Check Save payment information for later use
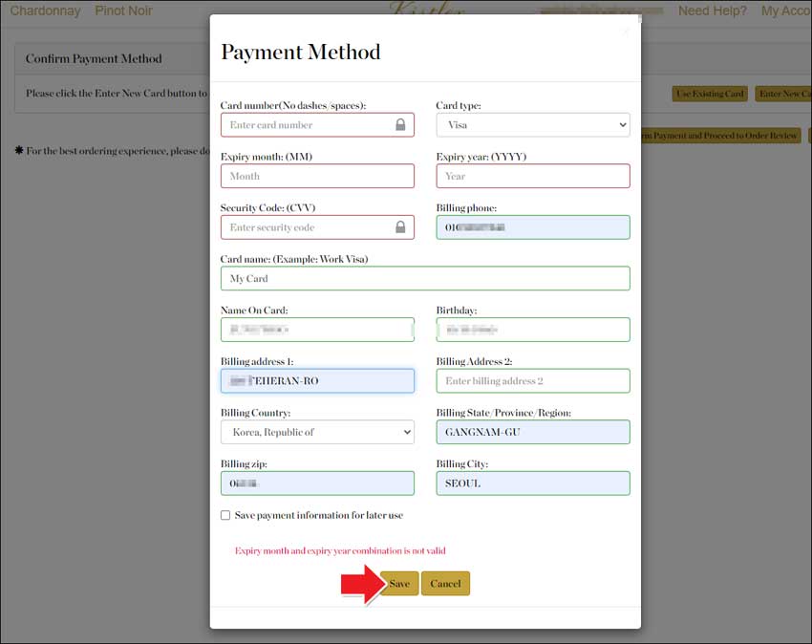Viewport: 812px width, 644px height. (225, 515)
